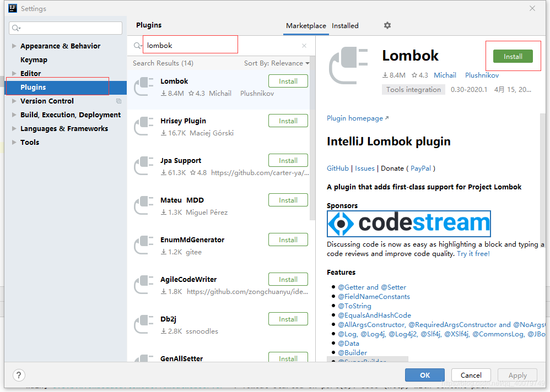Screen dimensions: 550x392
Task: Install the Hrisey Plugin
Action: point(288,121)
